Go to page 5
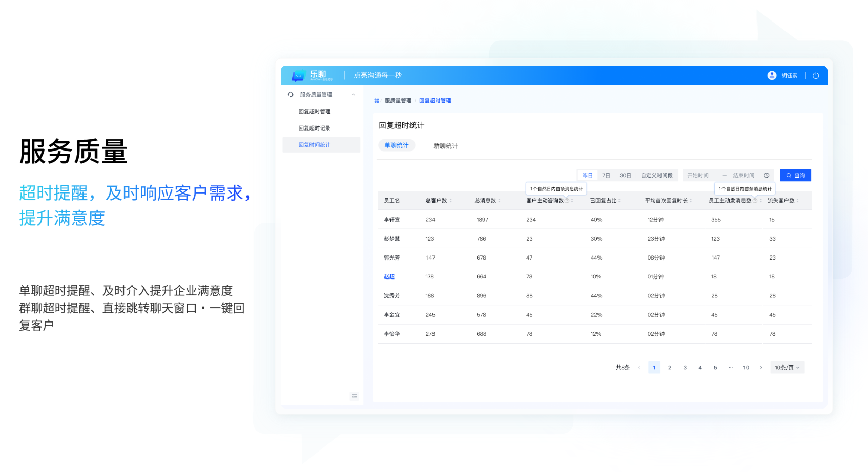868x472 pixels. coord(715,368)
